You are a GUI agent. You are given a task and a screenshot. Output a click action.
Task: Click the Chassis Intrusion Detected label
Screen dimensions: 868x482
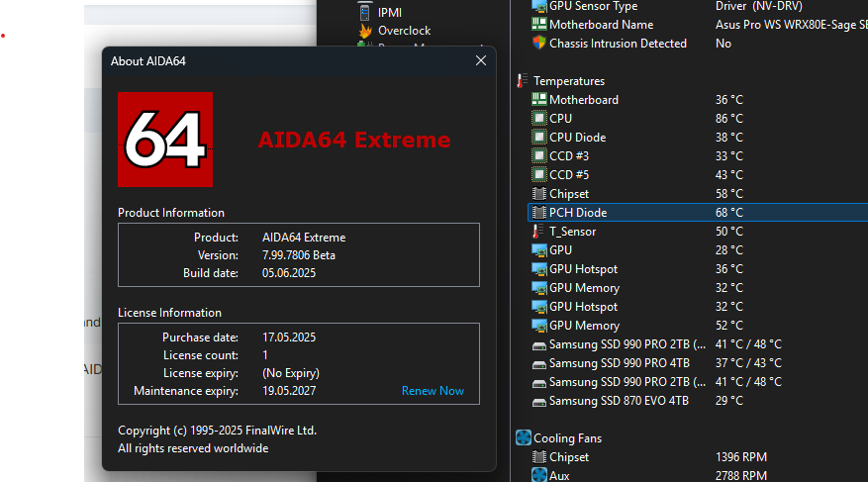pyautogui.click(x=618, y=44)
